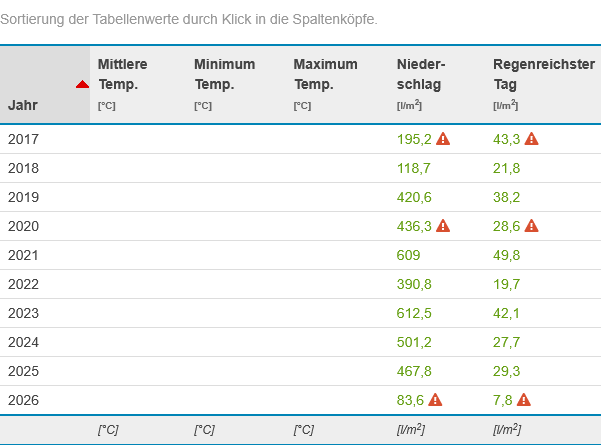Screen dimensions: 601x445
Task: Select the 2017 year row
Action: click(x=23, y=139)
